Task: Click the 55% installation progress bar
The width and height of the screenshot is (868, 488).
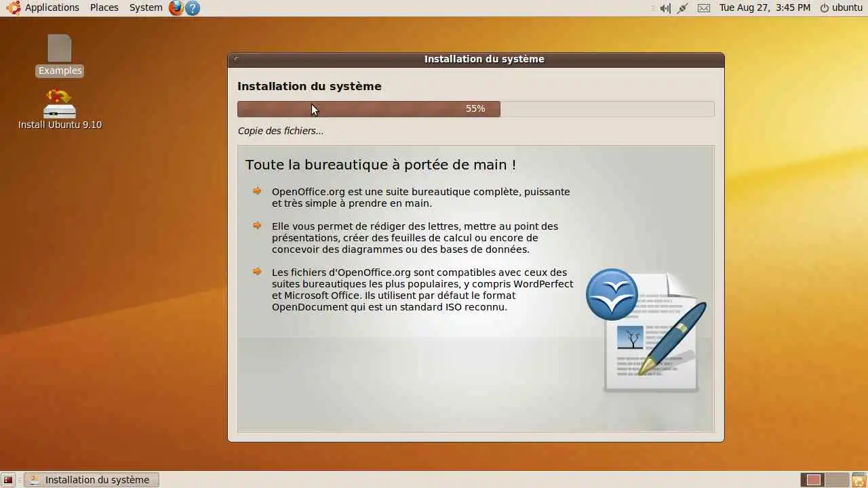Action: [x=476, y=109]
